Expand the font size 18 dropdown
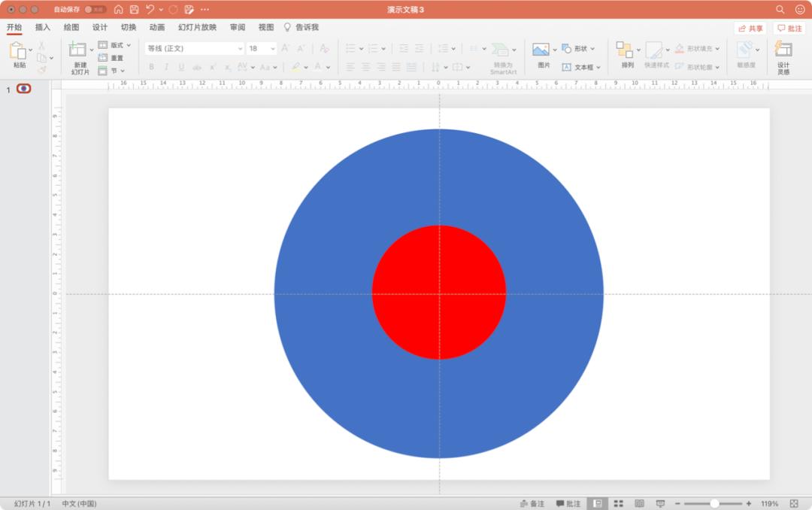The image size is (812, 510). 271,48
